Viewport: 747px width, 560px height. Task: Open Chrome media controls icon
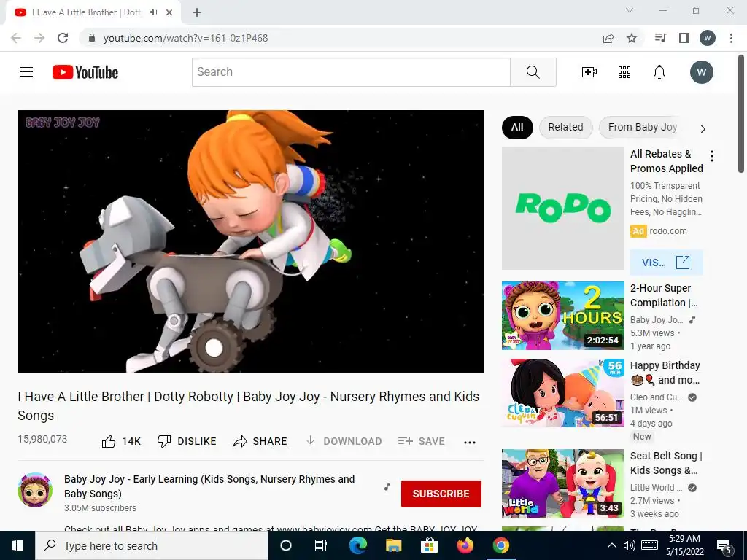tap(660, 38)
